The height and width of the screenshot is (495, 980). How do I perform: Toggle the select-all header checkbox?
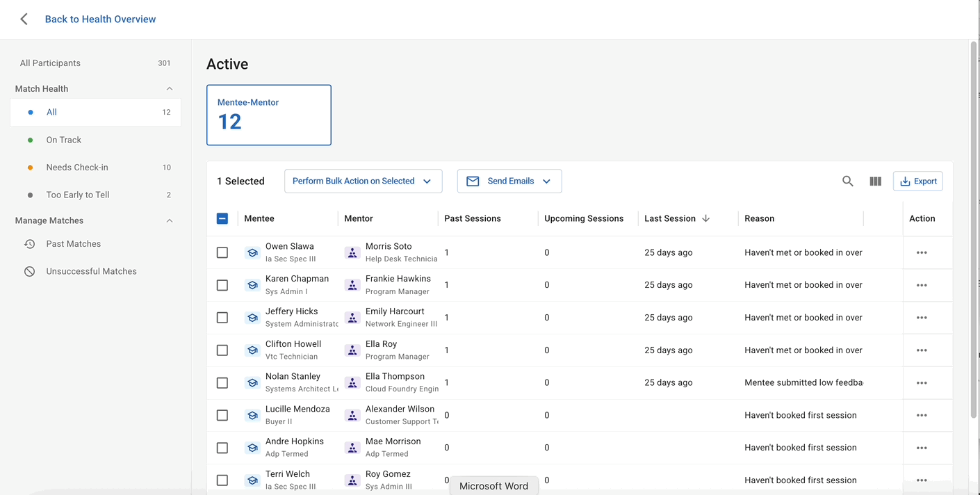tap(222, 218)
